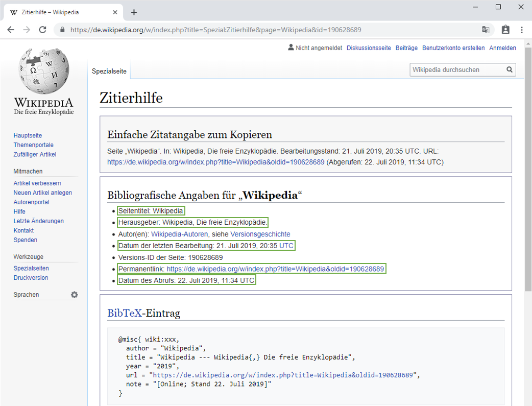Open the Hauptseite link
Image resolution: width=532 pixels, height=406 pixels.
[28, 135]
